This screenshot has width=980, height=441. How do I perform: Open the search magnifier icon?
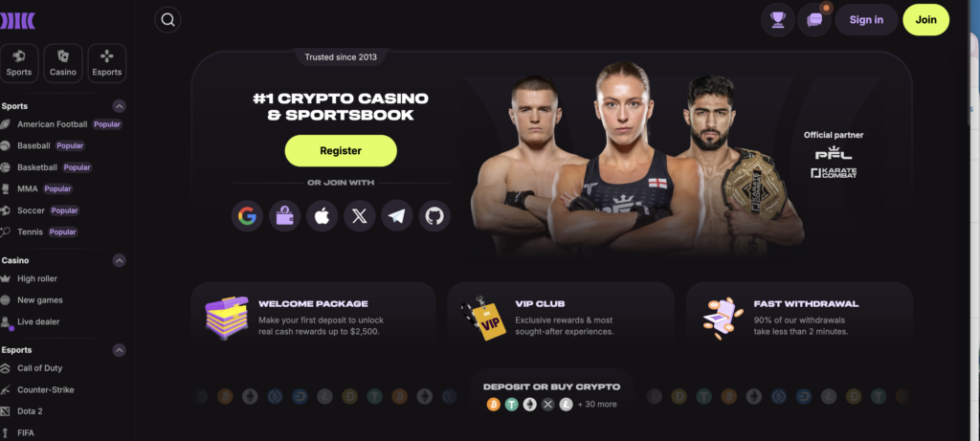(167, 20)
